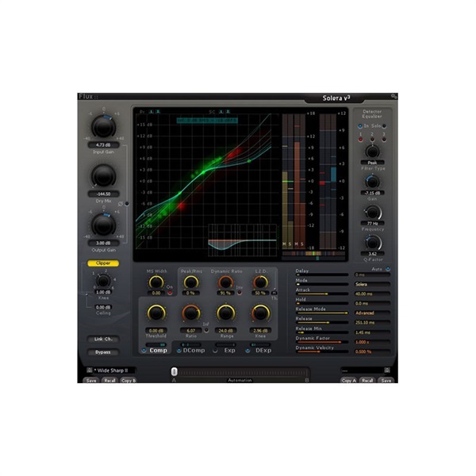This screenshot has height=476, width=476.
Task: Click the Input Gain value field 4.73 dB
Action: point(103,145)
